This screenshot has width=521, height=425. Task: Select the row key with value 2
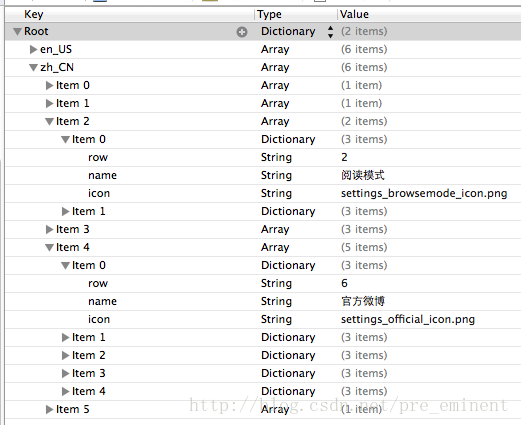(98, 157)
